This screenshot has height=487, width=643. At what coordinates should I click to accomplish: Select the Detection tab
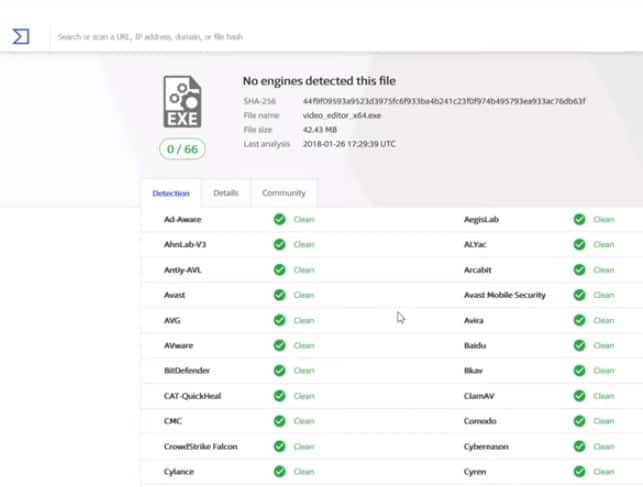(x=170, y=193)
